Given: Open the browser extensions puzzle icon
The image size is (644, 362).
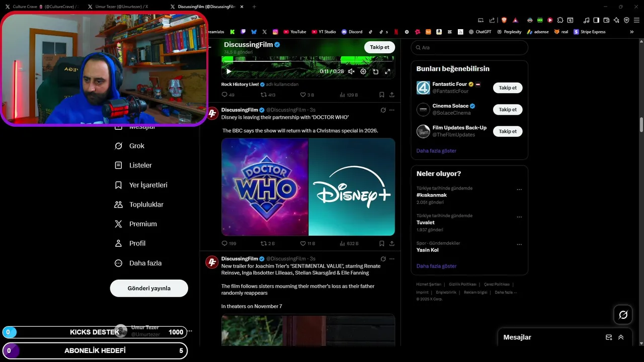Looking at the screenshot, I should tap(560, 20).
